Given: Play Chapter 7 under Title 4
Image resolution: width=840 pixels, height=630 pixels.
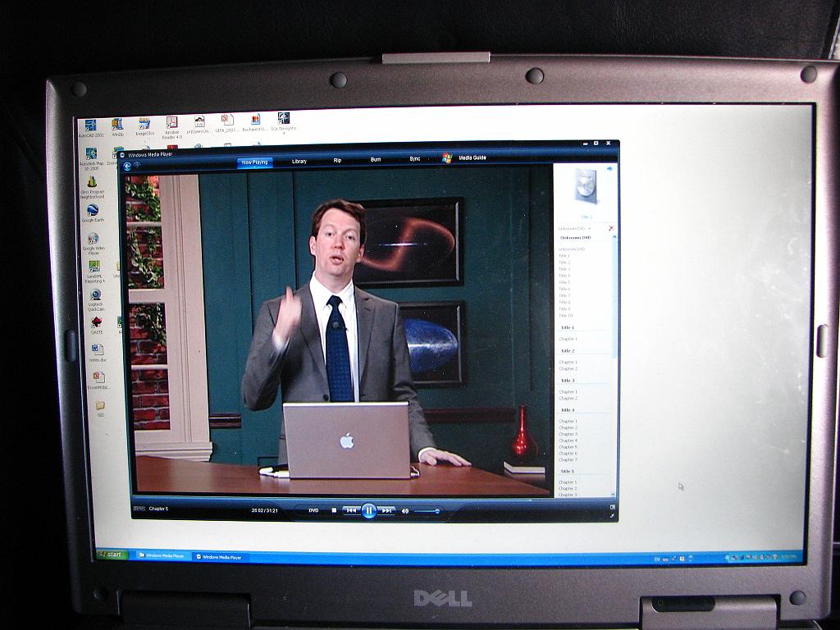Looking at the screenshot, I should [568, 459].
